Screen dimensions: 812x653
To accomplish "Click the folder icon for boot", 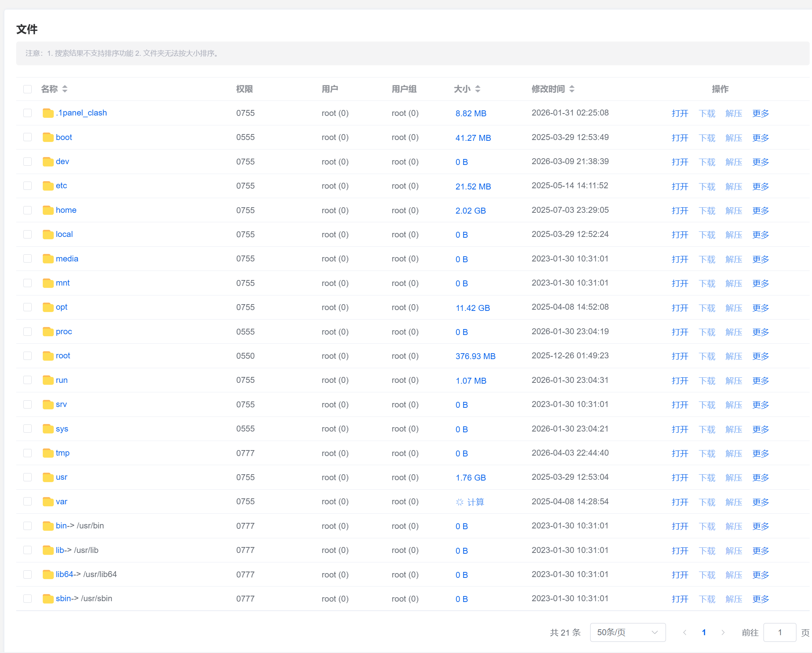I will coord(48,137).
